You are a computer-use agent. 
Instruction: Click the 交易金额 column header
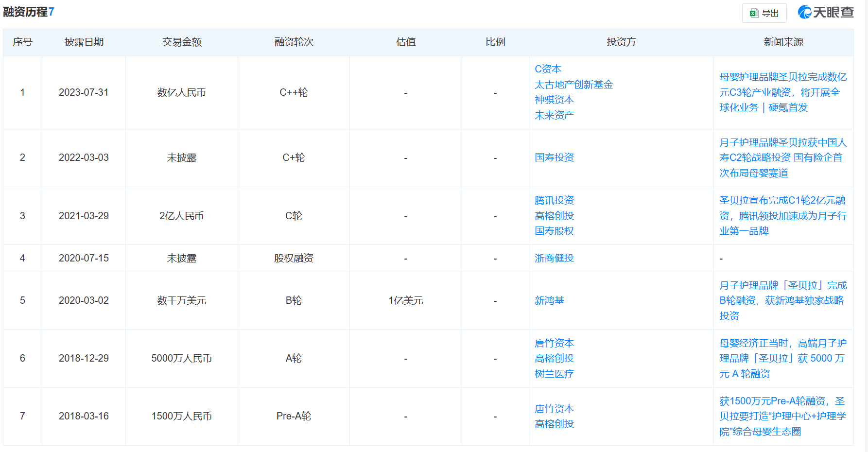pyautogui.click(x=182, y=42)
